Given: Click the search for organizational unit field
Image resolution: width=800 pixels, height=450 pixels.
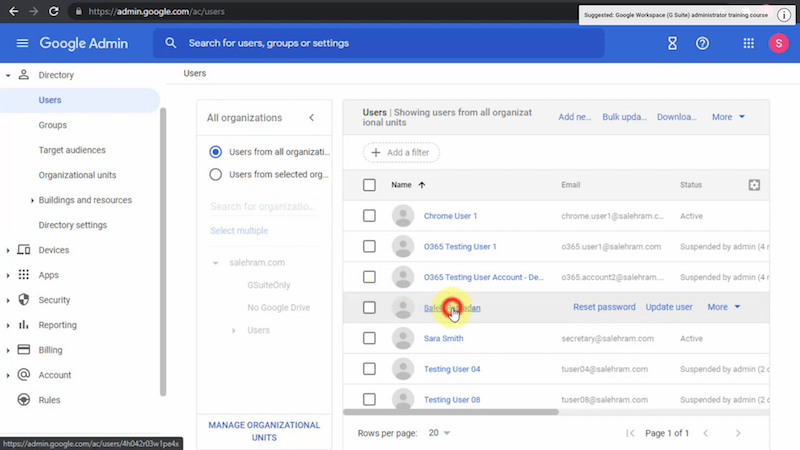Looking at the screenshot, I should pos(263,207).
